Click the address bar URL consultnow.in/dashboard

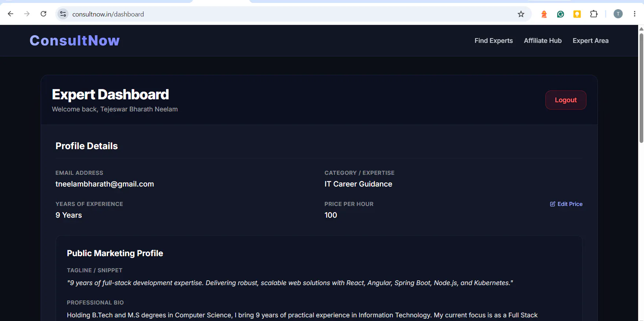(108, 14)
